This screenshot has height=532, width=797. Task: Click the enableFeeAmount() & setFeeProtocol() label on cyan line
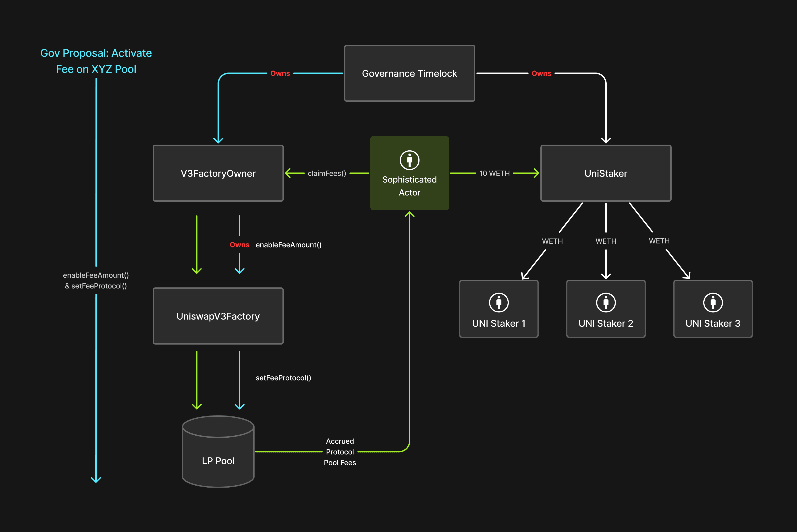96,281
